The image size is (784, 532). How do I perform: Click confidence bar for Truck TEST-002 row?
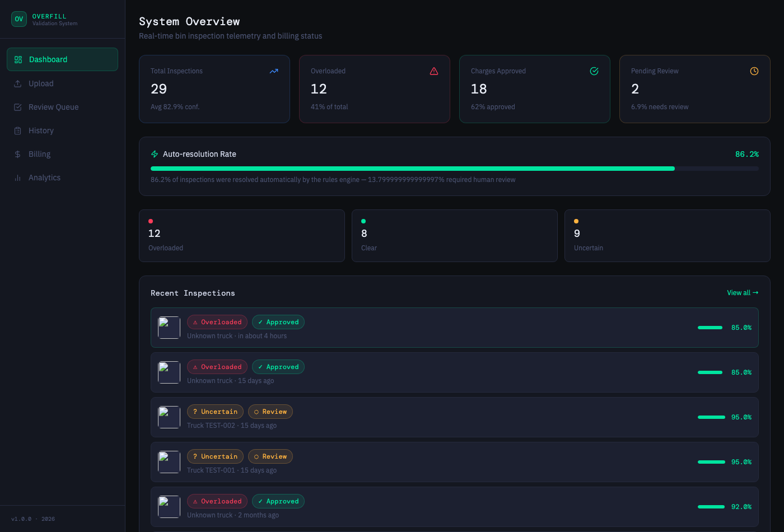(711, 417)
